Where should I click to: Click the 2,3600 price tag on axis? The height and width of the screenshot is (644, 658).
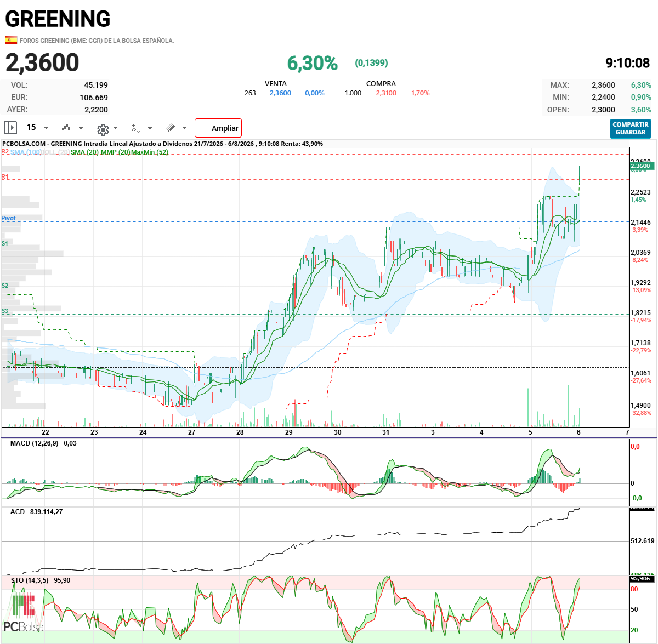coord(642,166)
